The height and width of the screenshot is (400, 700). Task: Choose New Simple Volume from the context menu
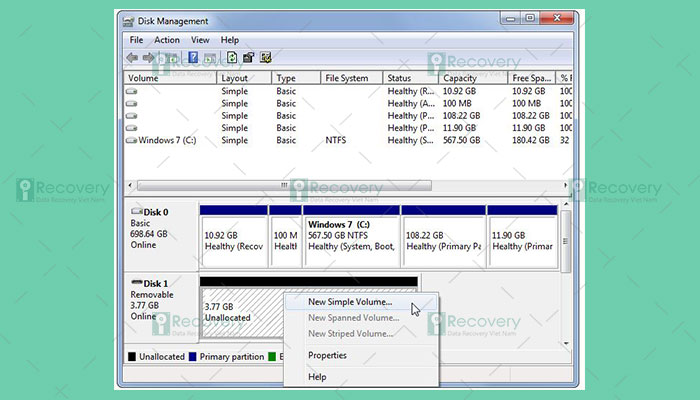click(361, 302)
